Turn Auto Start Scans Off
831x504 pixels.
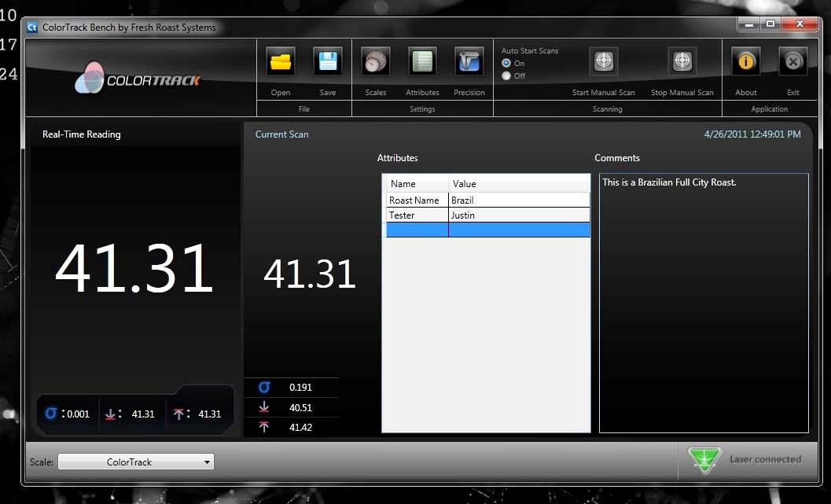point(506,75)
